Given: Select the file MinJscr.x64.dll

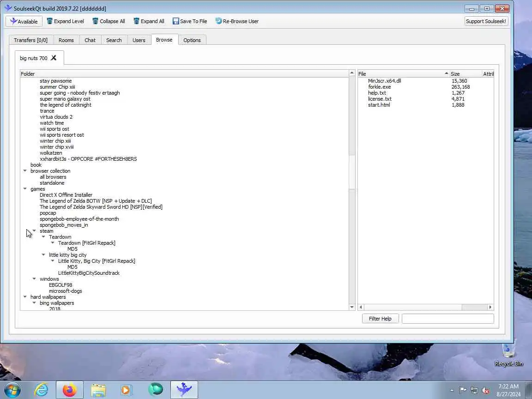Looking at the screenshot, I should (384, 81).
